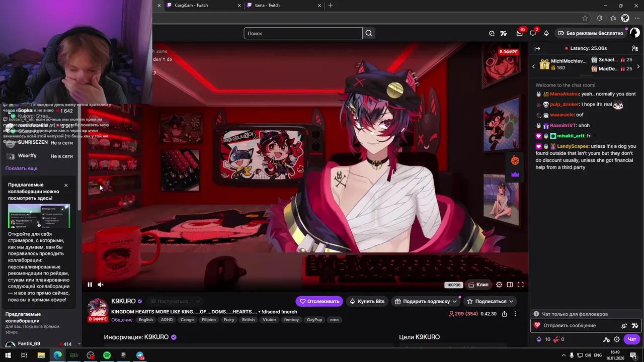
Task: Open the circular icon left of the 7TV logo
Action: pos(492,33)
